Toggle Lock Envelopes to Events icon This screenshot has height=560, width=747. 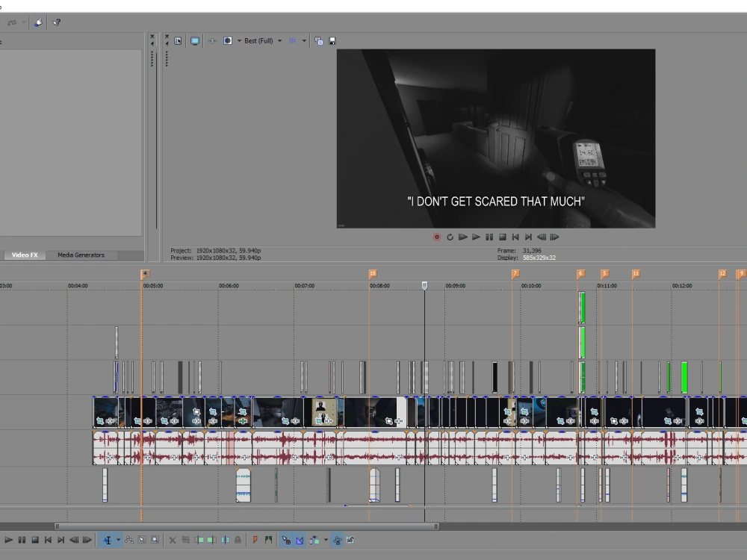coord(338,540)
